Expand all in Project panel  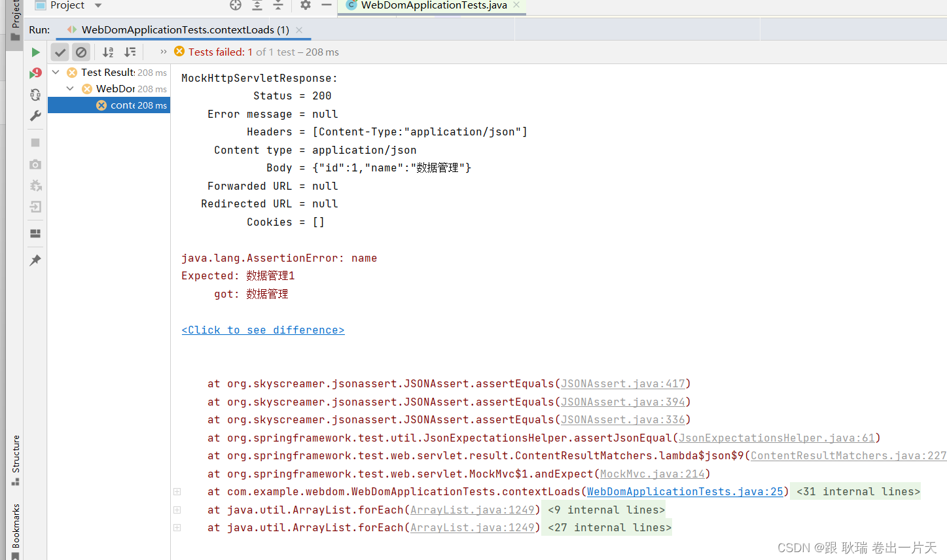[257, 5]
